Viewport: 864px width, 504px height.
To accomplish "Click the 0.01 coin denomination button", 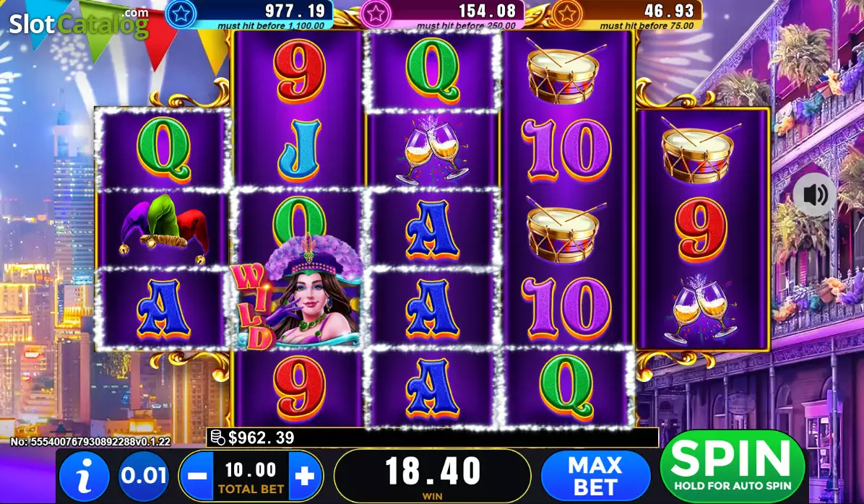I will point(143,476).
